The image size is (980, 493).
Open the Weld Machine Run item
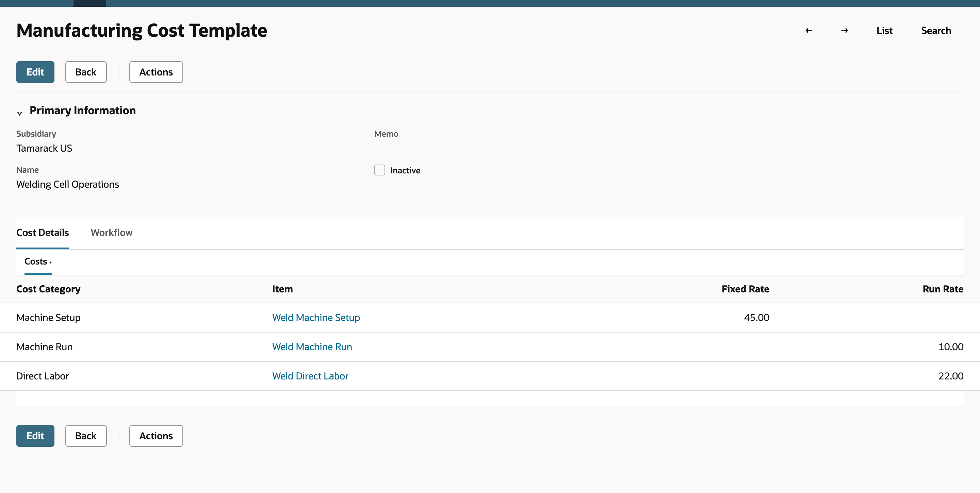(x=312, y=347)
